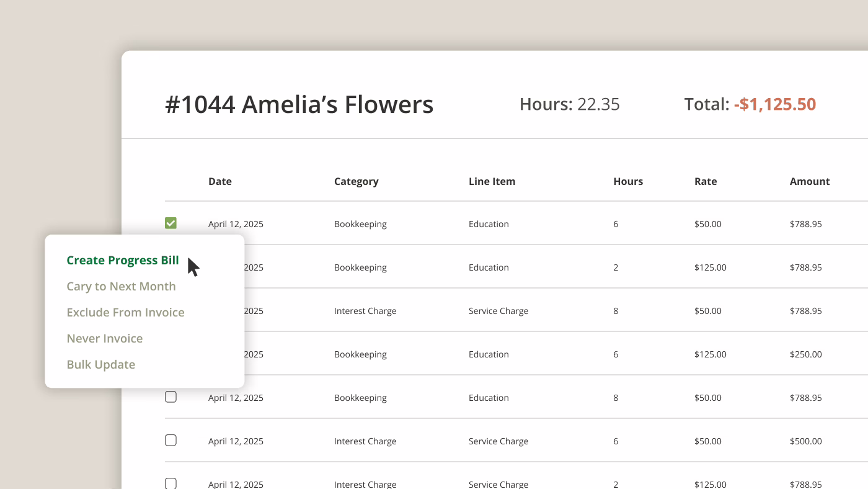Tick checkbox for Bookkeeping row with 8 hours
Image resolution: width=868 pixels, height=489 pixels.
(x=170, y=397)
